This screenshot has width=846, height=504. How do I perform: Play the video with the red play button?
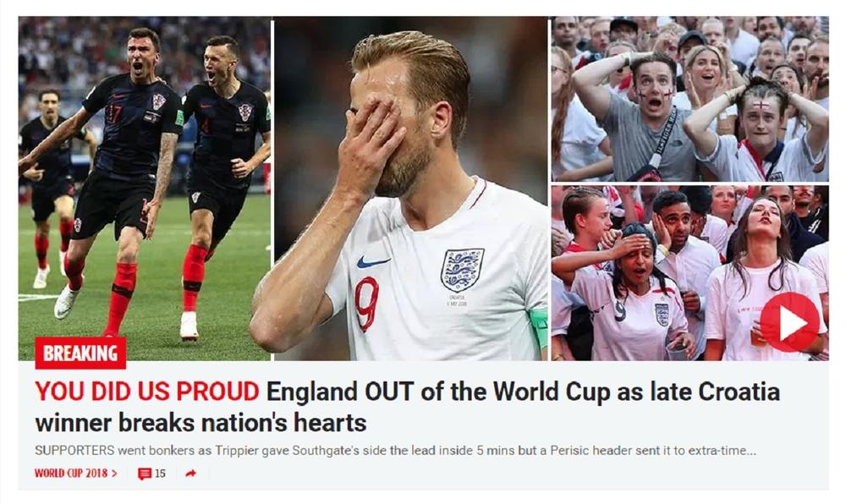(789, 322)
